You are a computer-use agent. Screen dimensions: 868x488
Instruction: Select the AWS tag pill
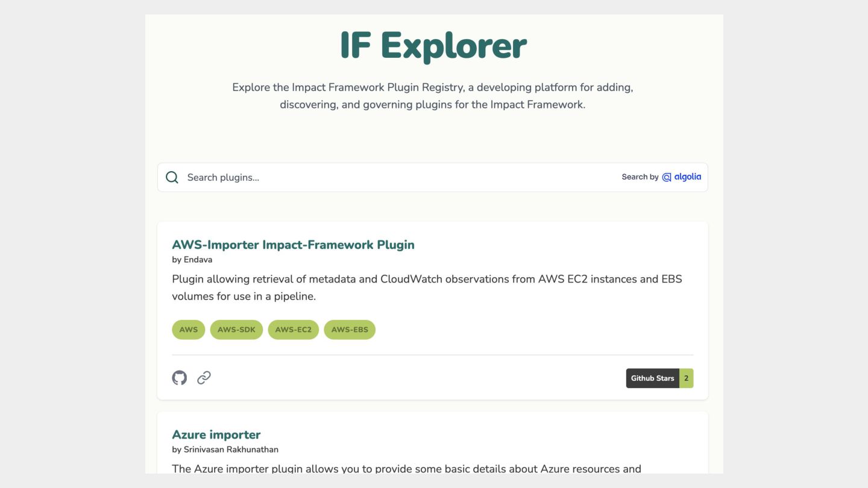tap(189, 330)
